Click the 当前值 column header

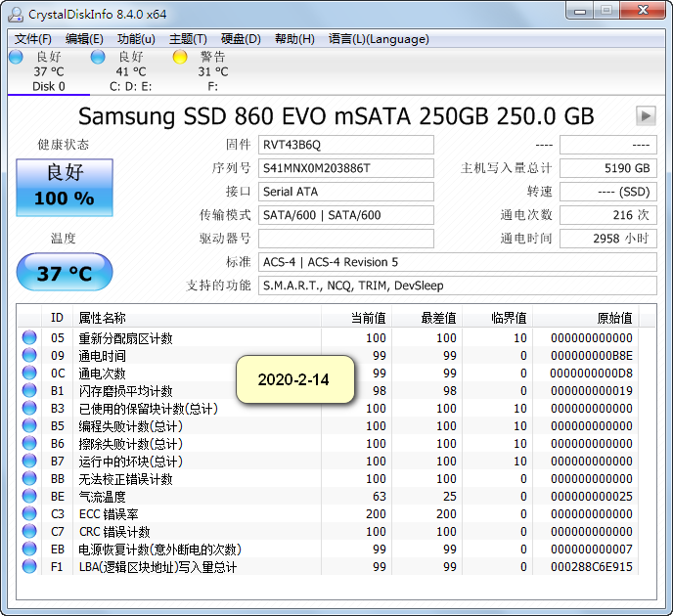[357, 318]
